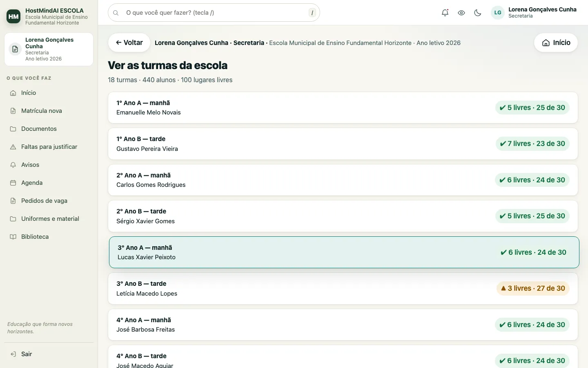Switch to dark mode with moon icon
The width and height of the screenshot is (588, 368).
tap(478, 13)
